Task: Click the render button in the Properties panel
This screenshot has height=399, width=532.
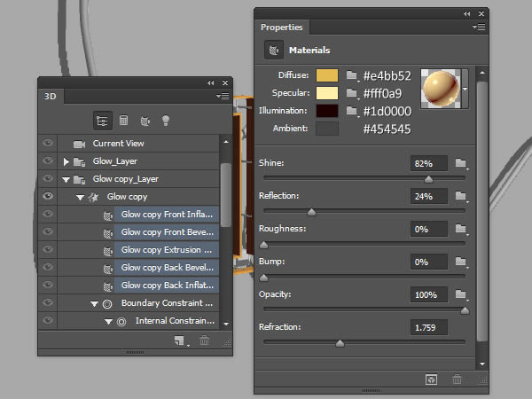Action: click(431, 379)
